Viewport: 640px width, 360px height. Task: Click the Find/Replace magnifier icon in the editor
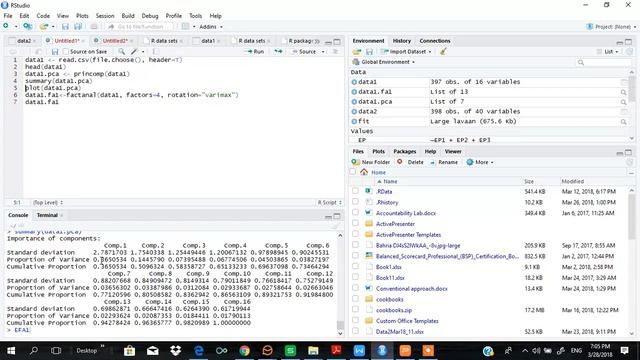[x=122, y=52]
